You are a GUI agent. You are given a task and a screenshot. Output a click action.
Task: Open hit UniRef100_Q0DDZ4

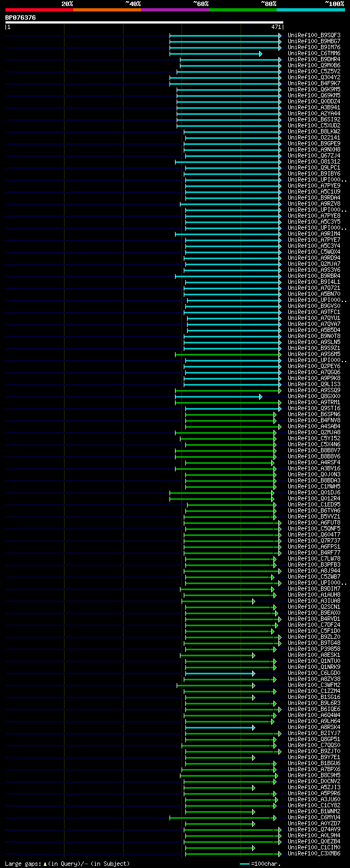pos(314,102)
